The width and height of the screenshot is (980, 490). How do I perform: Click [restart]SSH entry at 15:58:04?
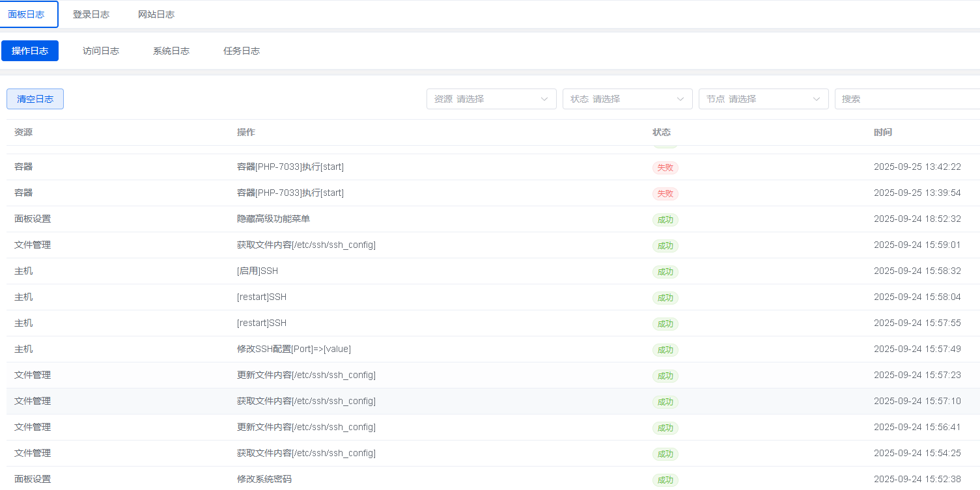262,297
